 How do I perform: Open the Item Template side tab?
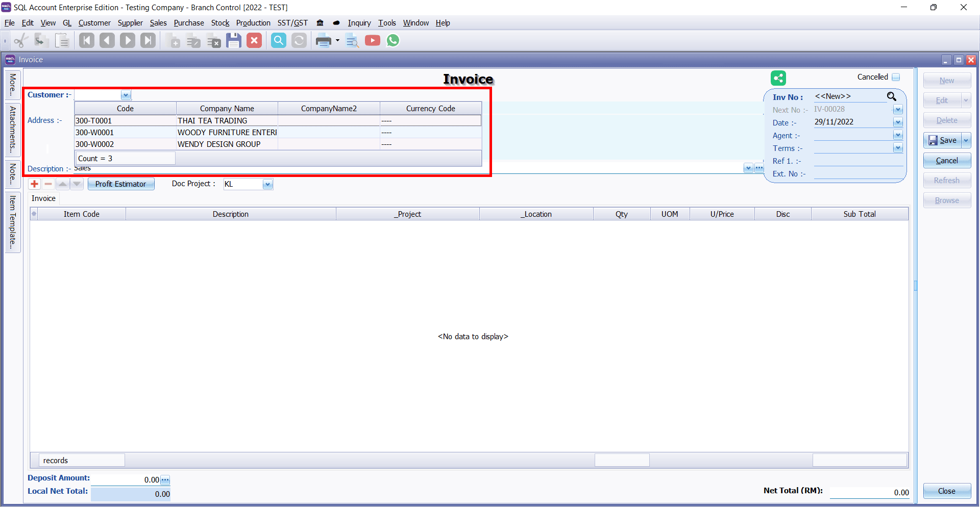point(13,222)
